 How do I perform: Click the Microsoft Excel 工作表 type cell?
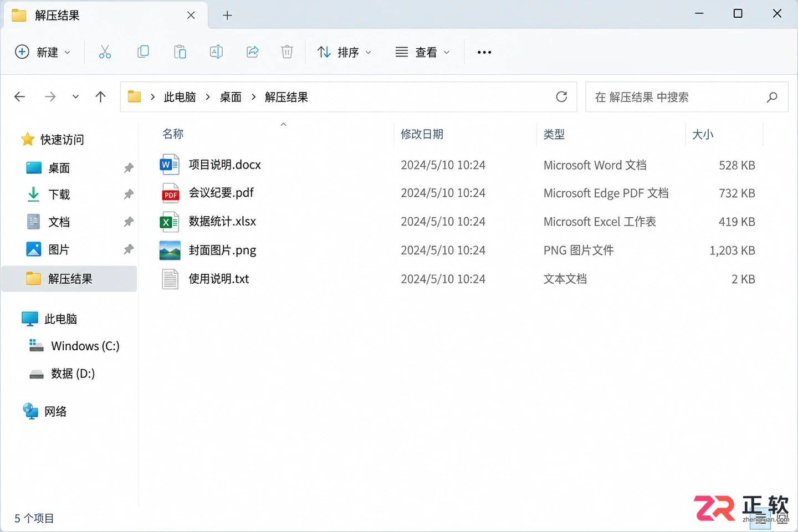600,222
